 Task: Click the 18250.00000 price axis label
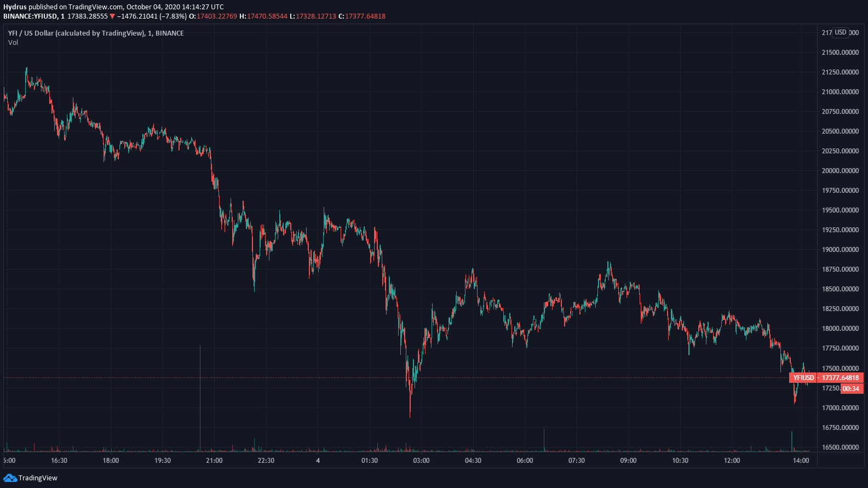(840, 309)
